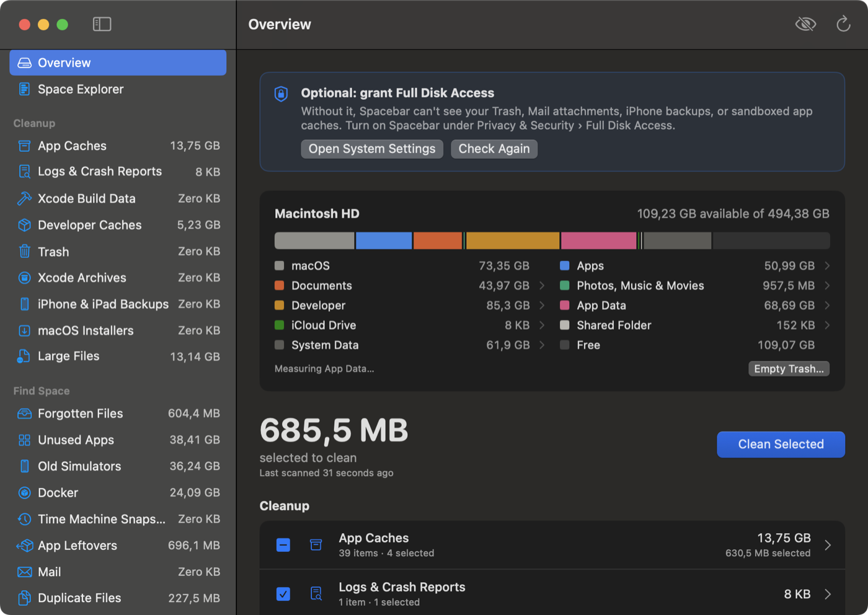Click the Trash bin icon in sidebar
Viewport: 868px width, 615px height.
(24, 252)
